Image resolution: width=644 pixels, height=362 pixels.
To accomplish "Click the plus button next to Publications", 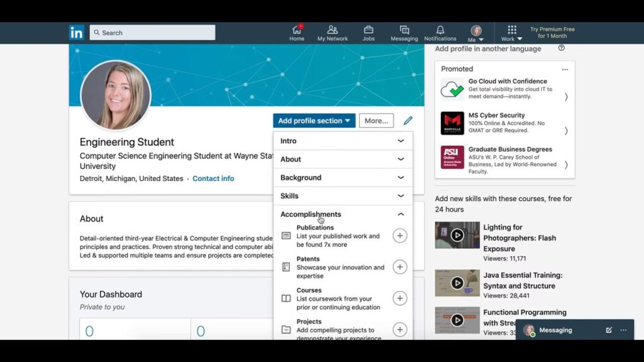I will coord(399,236).
